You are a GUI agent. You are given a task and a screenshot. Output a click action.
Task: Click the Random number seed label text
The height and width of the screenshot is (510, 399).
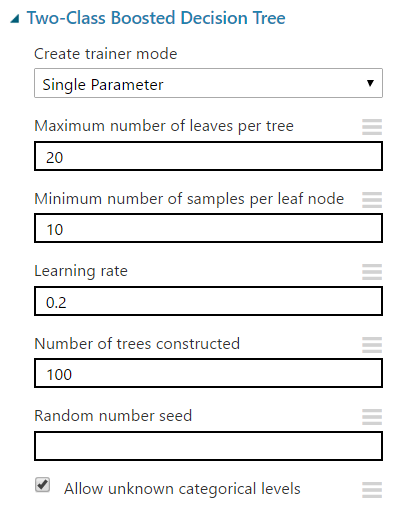[113, 416]
